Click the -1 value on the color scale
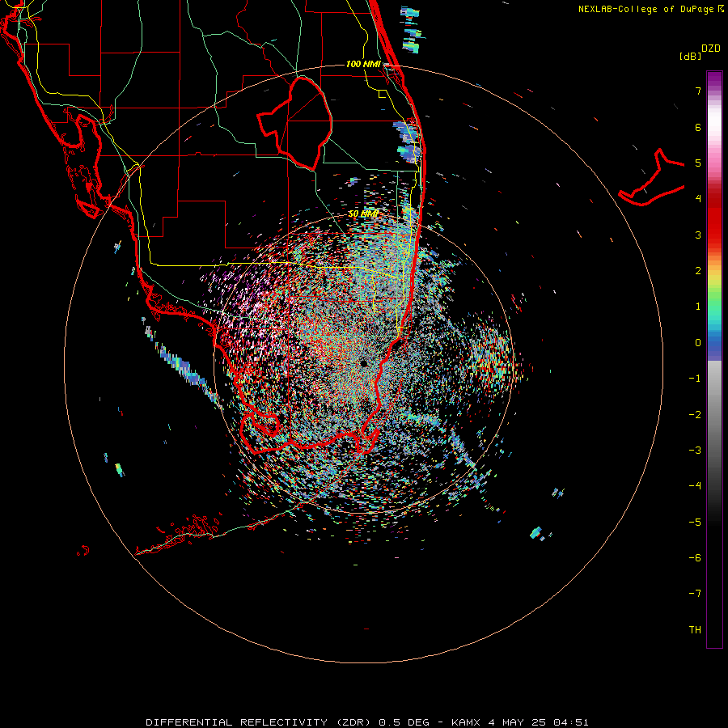Image resolution: width=728 pixels, height=728 pixels. pyautogui.click(x=695, y=379)
